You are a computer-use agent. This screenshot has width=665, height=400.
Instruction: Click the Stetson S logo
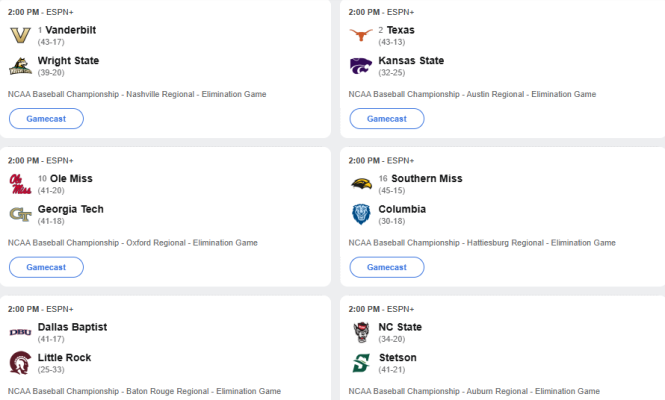tap(361, 363)
